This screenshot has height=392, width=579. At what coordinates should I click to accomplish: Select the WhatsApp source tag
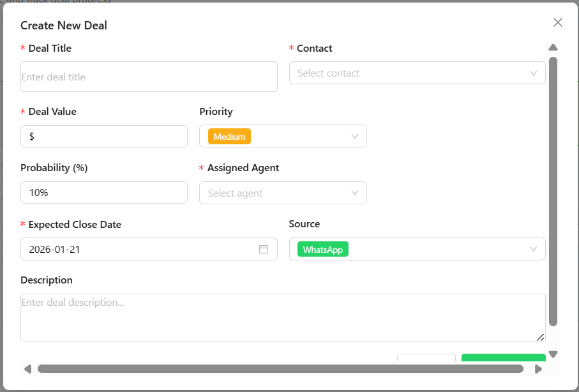[322, 249]
